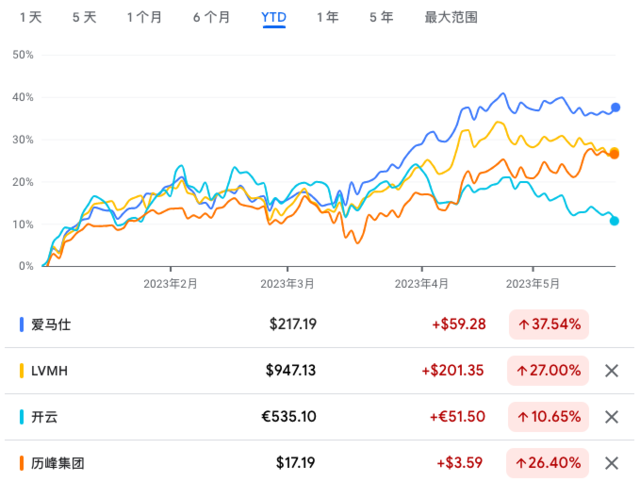
Task: Switch to the 1 年 range tab
Action: point(328,18)
